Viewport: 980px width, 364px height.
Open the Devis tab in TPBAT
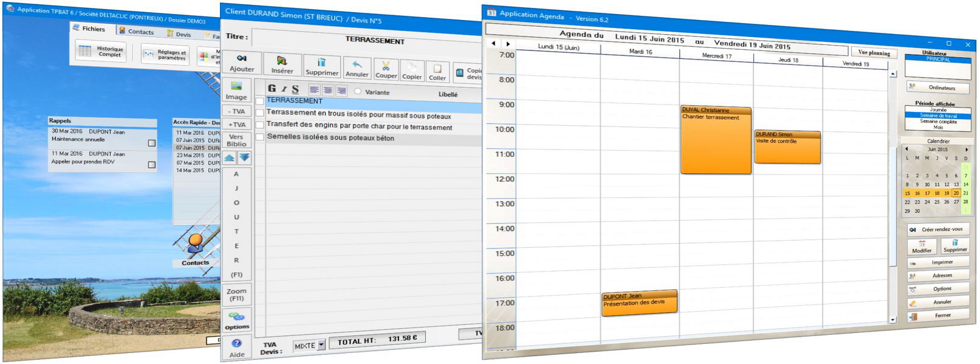pos(180,34)
